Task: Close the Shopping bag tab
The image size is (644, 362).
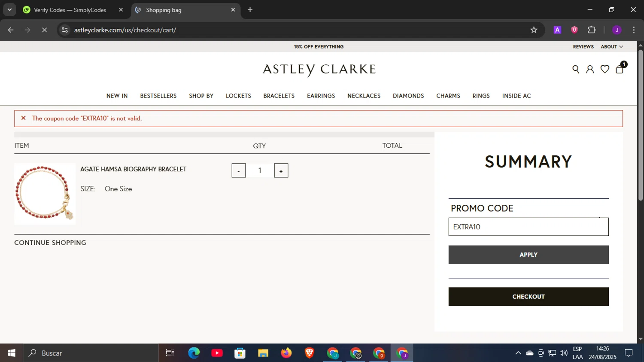Action: pyautogui.click(x=233, y=9)
